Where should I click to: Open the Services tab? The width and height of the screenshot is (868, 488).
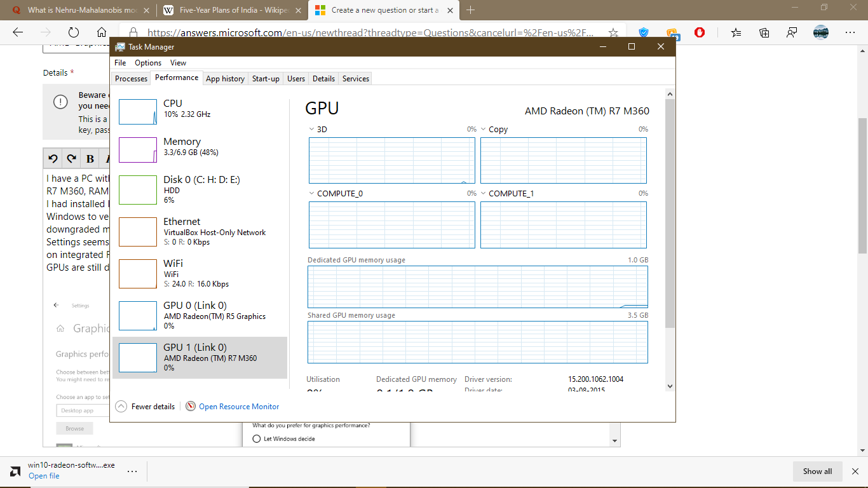click(x=356, y=79)
